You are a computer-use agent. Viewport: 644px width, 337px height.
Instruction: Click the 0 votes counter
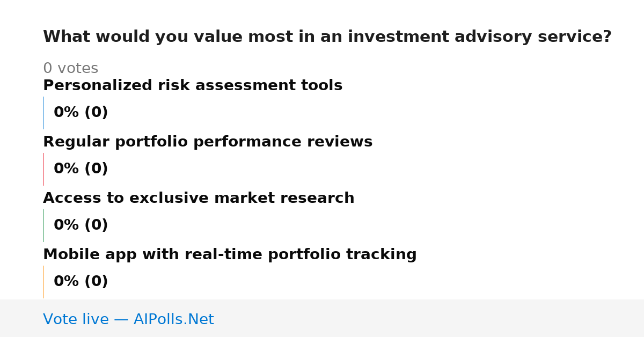tap(70, 69)
